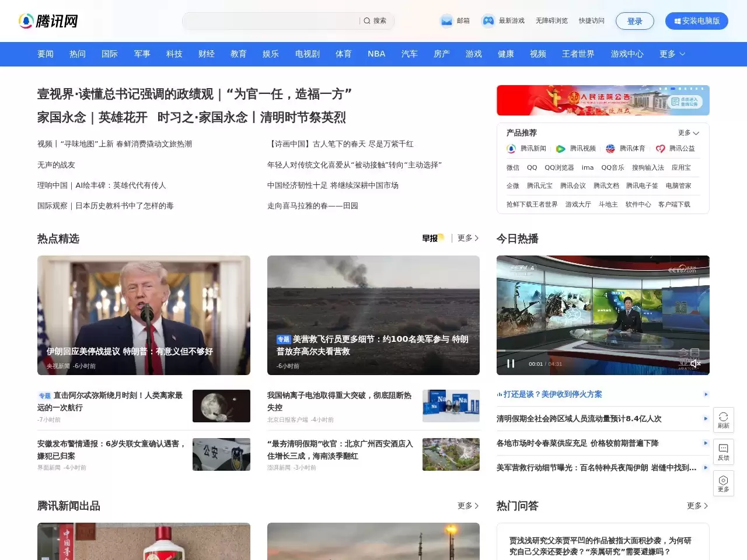The width and height of the screenshot is (747, 560).
Task: Open the 早报 link
Action: pyautogui.click(x=433, y=238)
